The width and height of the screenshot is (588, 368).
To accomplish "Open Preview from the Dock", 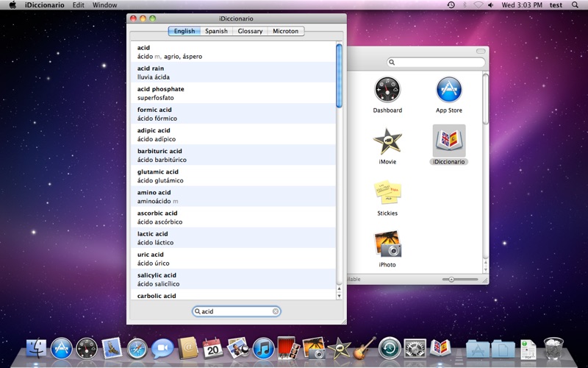I will (x=237, y=348).
